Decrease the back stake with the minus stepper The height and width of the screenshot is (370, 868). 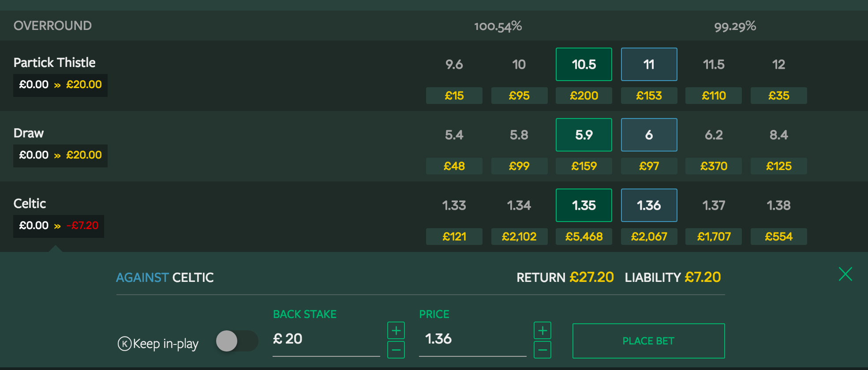pos(396,349)
